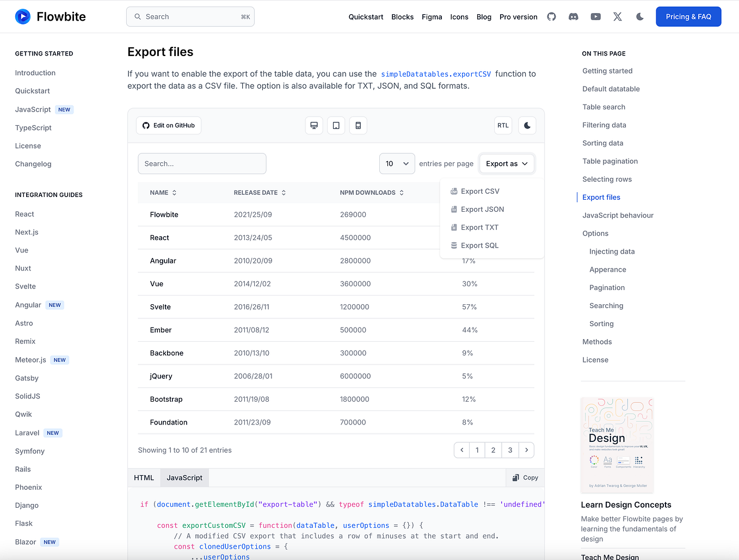
Task: Open the YouTube channel icon
Action: pyautogui.click(x=595, y=16)
